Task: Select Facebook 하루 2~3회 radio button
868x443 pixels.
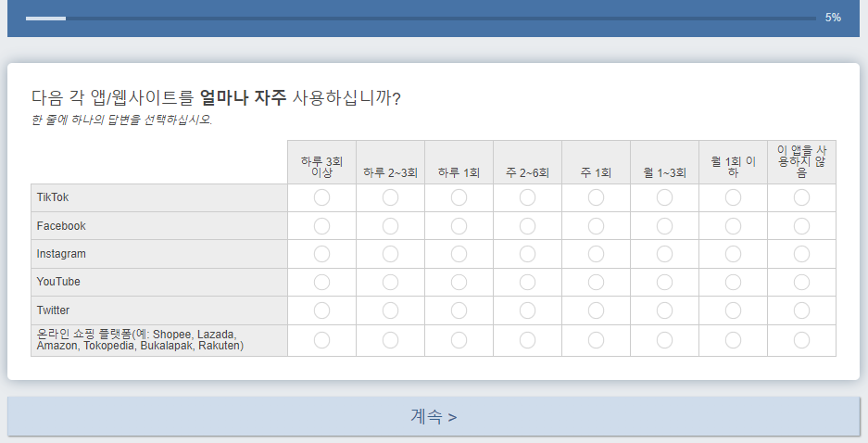Action: click(x=390, y=226)
